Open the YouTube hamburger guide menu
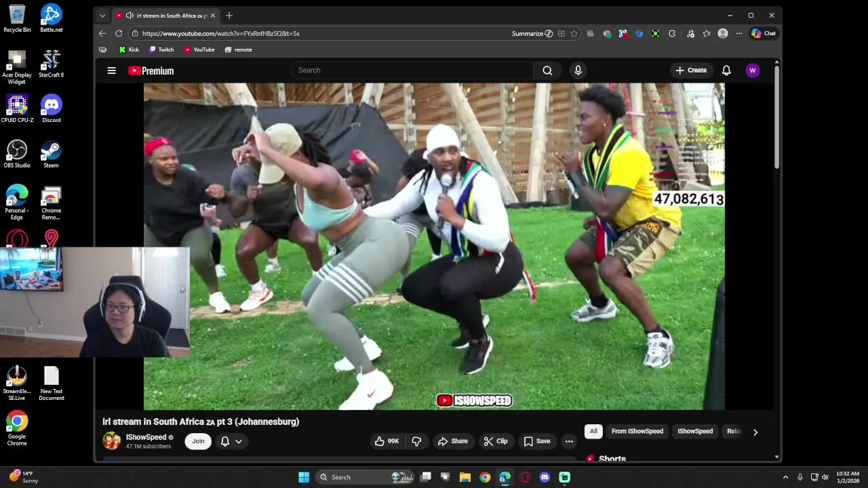Screen dimensions: 868x488 (x=111, y=70)
